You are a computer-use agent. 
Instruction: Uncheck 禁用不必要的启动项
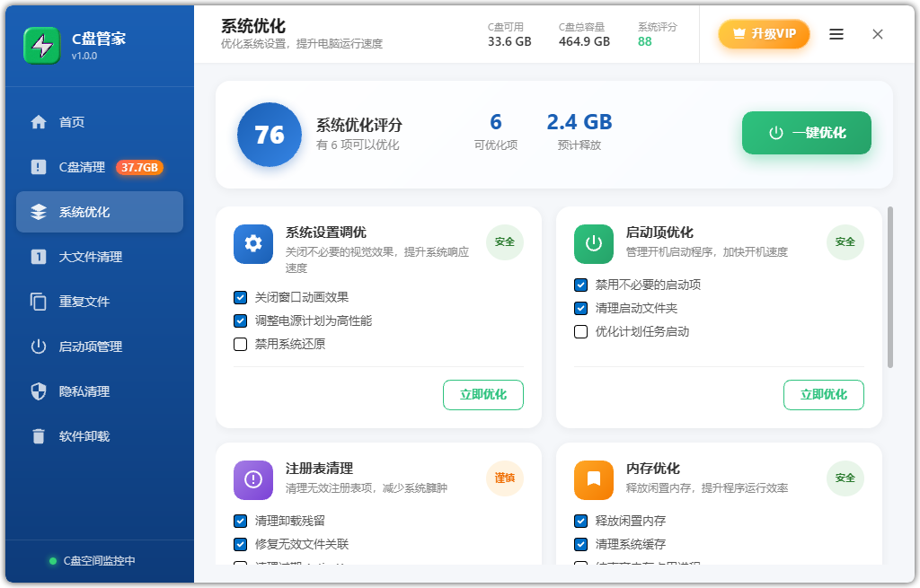point(581,285)
